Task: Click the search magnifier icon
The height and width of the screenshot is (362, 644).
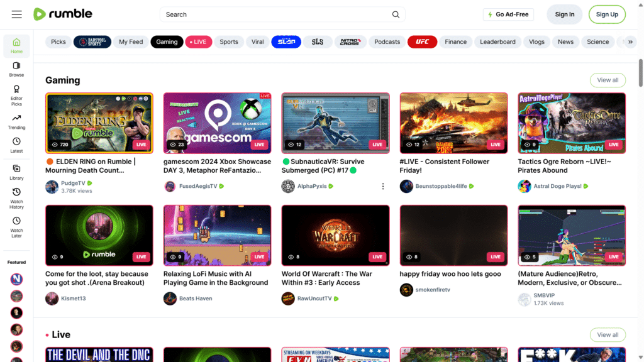Action: [396, 14]
